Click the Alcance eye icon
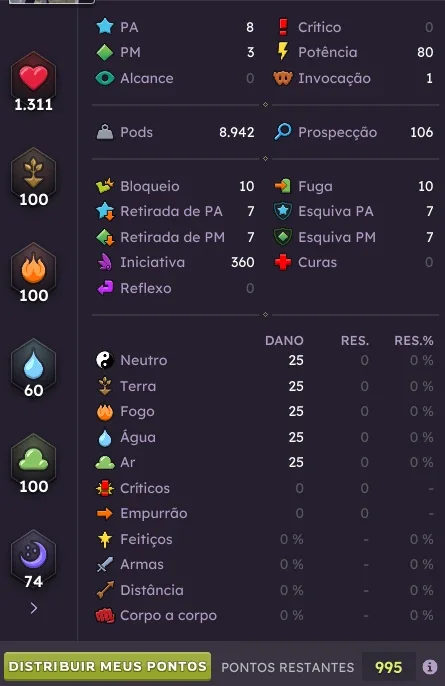The width and height of the screenshot is (445, 686). [105, 78]
